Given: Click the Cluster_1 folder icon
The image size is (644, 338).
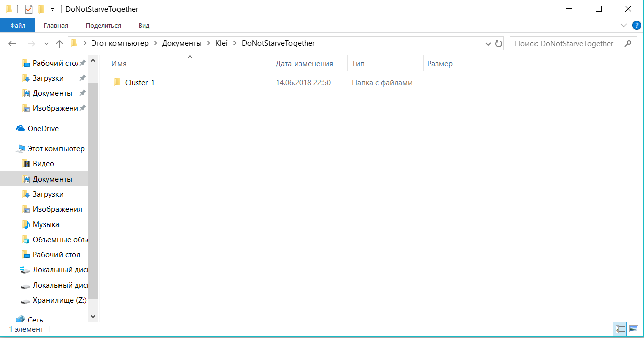Looking at the screenshot, I should 117,82.
